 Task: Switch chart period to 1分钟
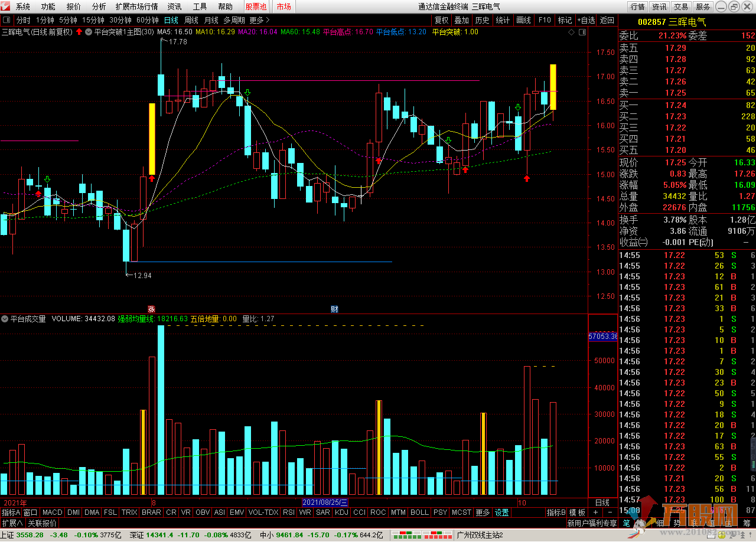click(x=45, y=20)
